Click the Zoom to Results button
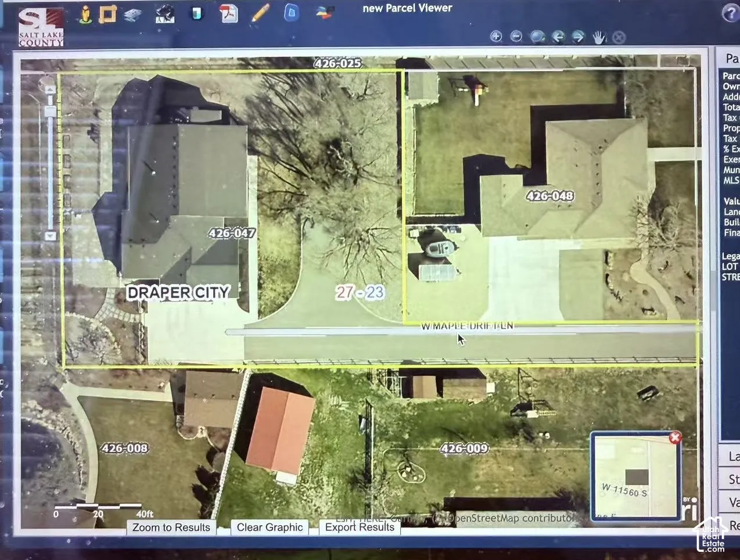 click(x=171, y=527)
